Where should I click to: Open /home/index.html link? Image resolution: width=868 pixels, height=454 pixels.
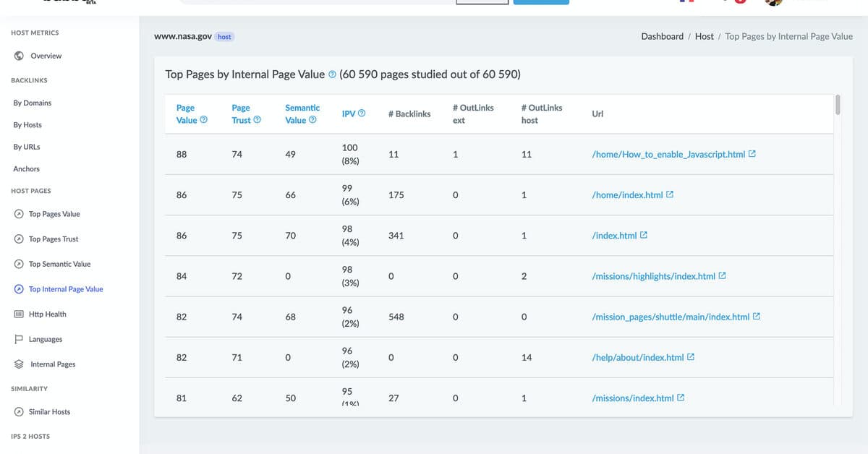(x=627, y=195)
